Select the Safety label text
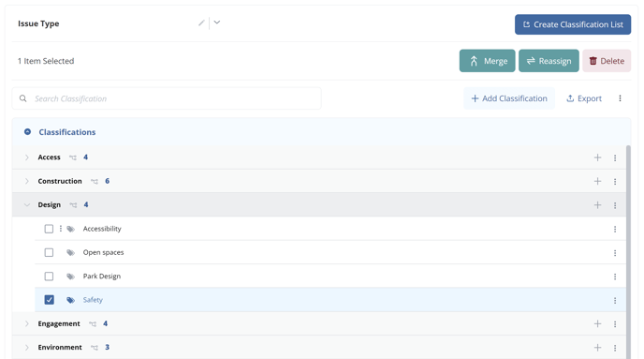The width and height of the screenshot is (644, 359). coord(93,300)
